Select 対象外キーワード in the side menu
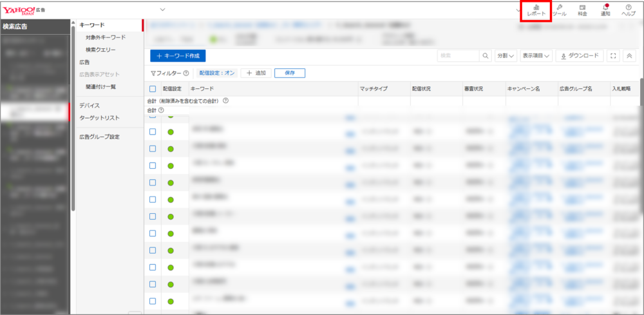The width and height of the screenshot is (644, 315). point(105,37)
